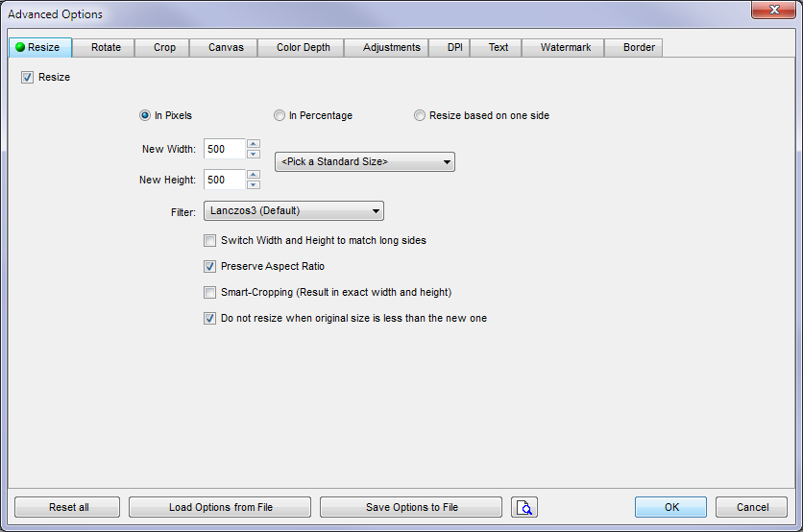This screenshot has height=532, width=803.
Task: Uncheck Preserve Aspect Ratio
Action: point(210,267)
